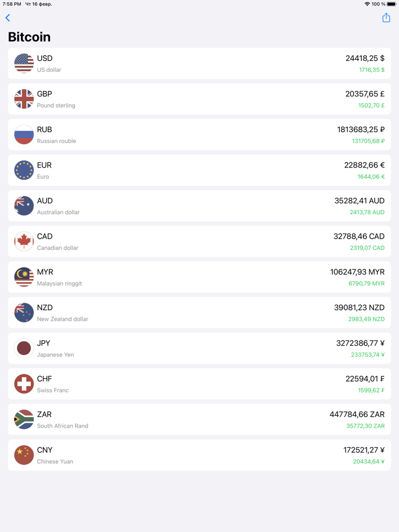This screenshot has width=399, height=532.
Task: Go back using the blue back arrow
Action: [x=7, y=18]
